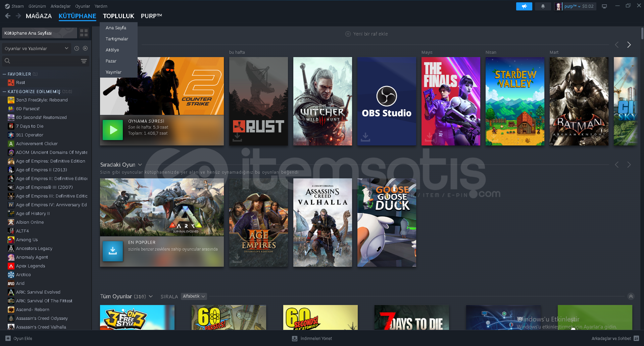This screenshot has height=346, width=644.
Task: Click the İndirmeleri Yönet label
Action: click(316, 338)
